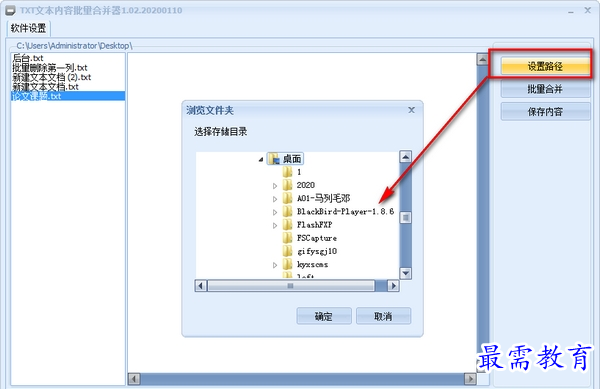Select the gifysgj10 folder

(x=317, y=251)
